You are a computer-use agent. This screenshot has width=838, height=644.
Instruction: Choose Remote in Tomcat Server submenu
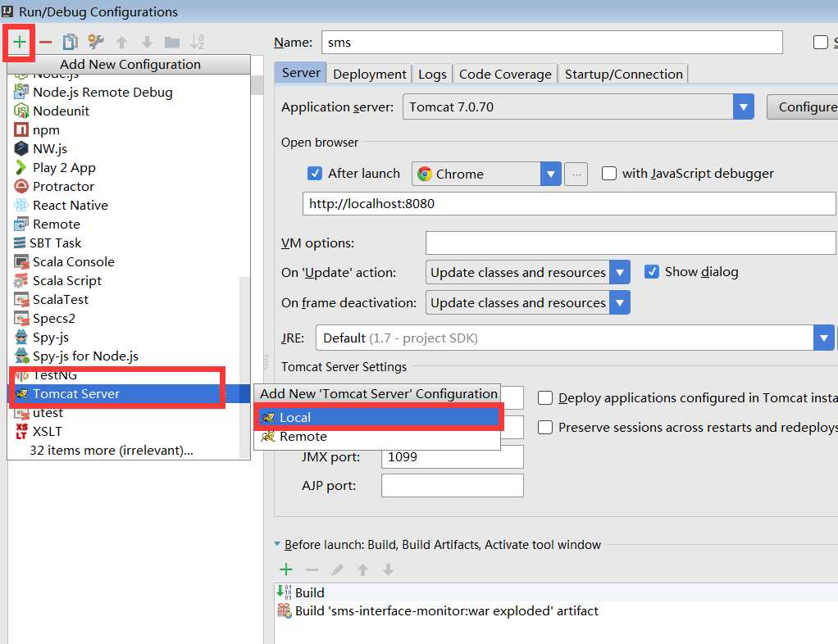click(x=377, y=436)
